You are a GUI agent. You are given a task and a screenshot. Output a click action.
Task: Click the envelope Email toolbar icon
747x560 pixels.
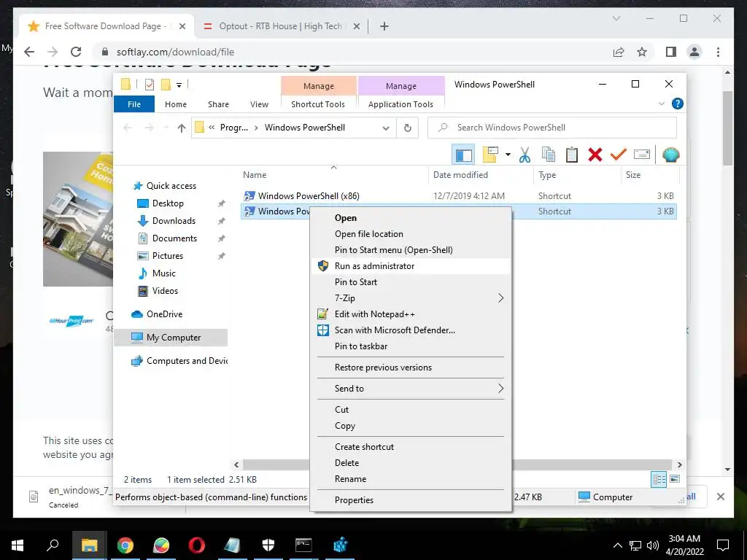point(642,155)
